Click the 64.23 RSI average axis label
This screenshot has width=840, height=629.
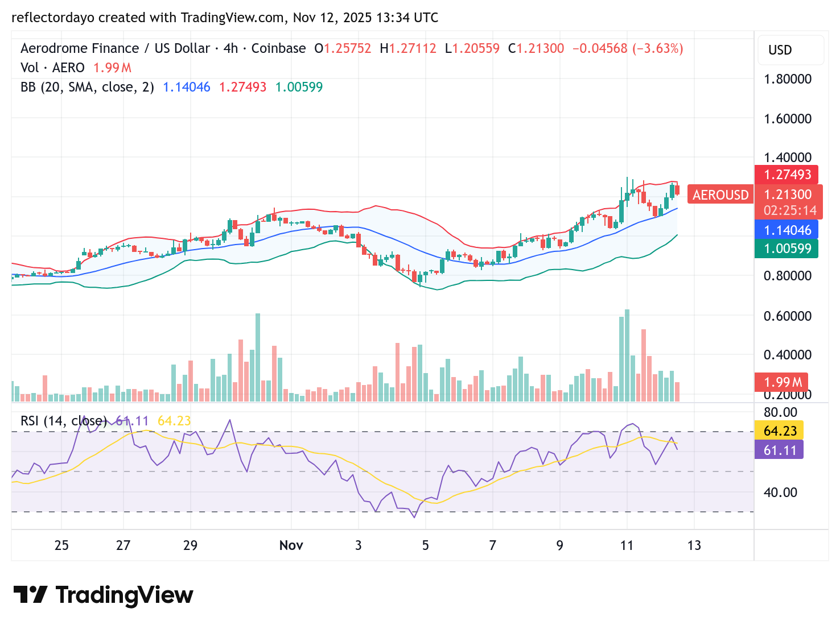click(x=779, y=431)
